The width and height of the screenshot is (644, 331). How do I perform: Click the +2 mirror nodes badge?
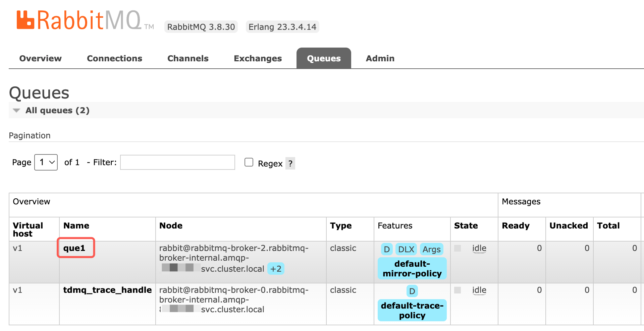point(276,269)
